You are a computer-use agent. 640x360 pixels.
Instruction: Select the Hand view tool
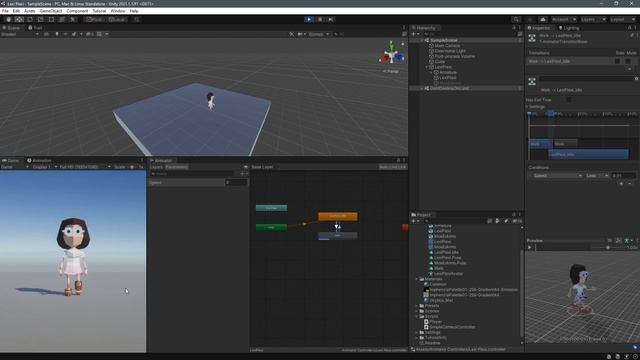(9, 19)
